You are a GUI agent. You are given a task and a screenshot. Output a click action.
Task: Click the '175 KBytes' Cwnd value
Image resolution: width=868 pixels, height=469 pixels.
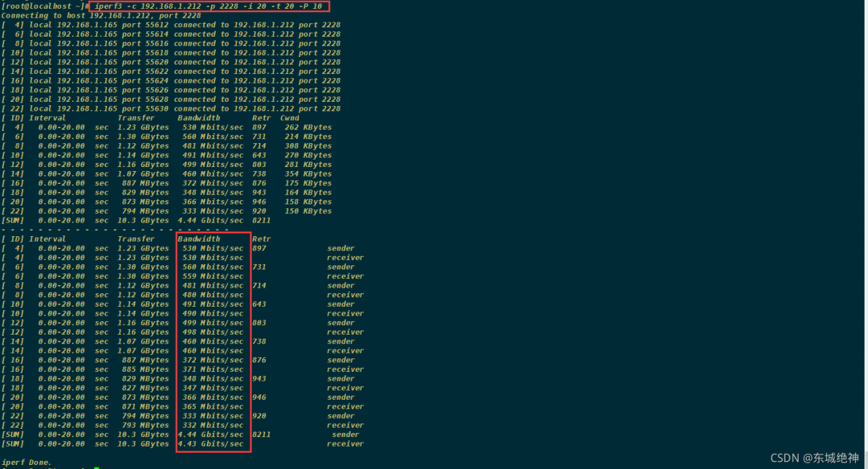coord(309,183)
